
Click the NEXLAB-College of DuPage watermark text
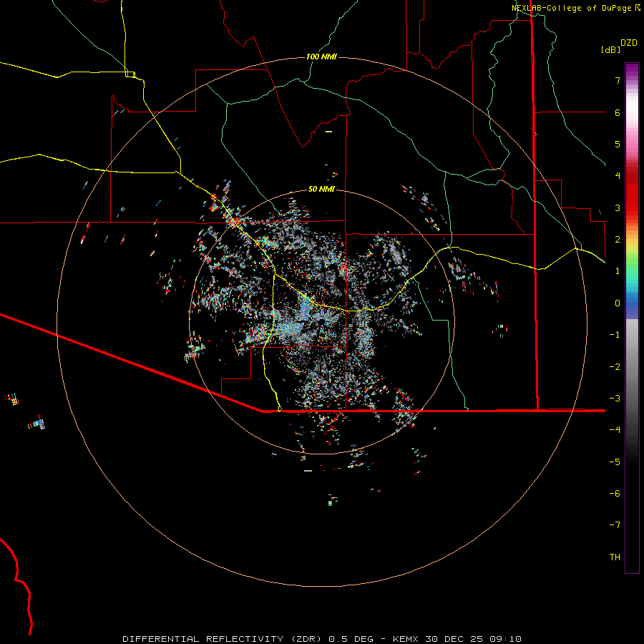tap(576, 8)
